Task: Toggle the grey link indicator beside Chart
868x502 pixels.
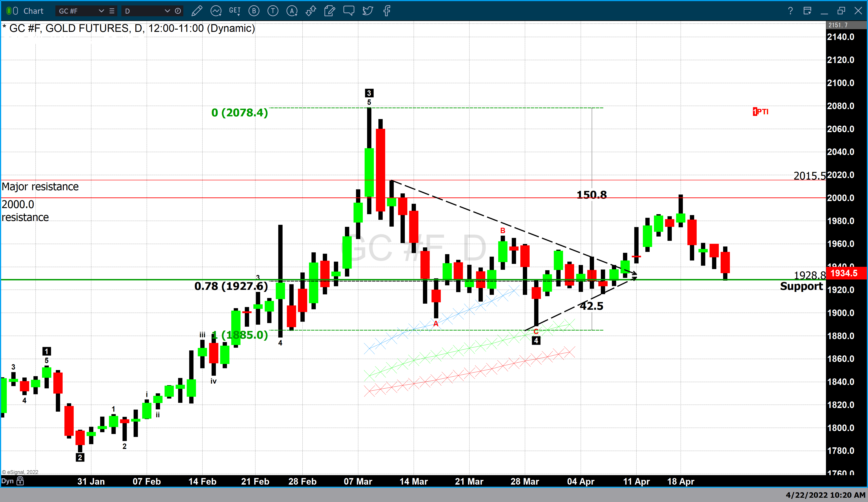Action: (16, 11)
